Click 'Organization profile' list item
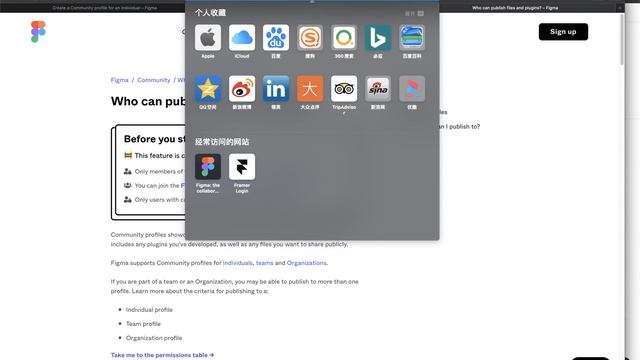The width and height of the screenshot is (640, 360). tap(154, 338)
